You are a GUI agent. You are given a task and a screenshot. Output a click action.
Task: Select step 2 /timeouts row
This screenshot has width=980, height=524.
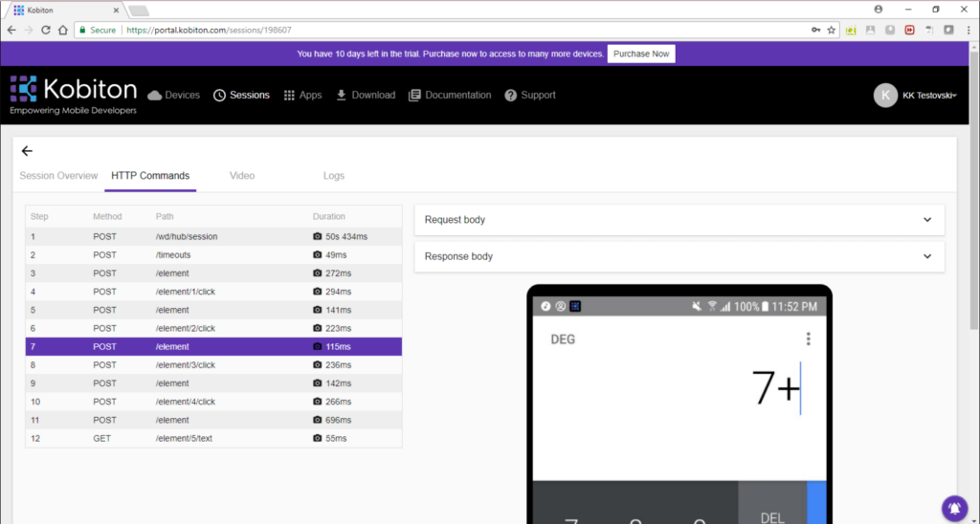pyautogui.click(x=213, y=254)
